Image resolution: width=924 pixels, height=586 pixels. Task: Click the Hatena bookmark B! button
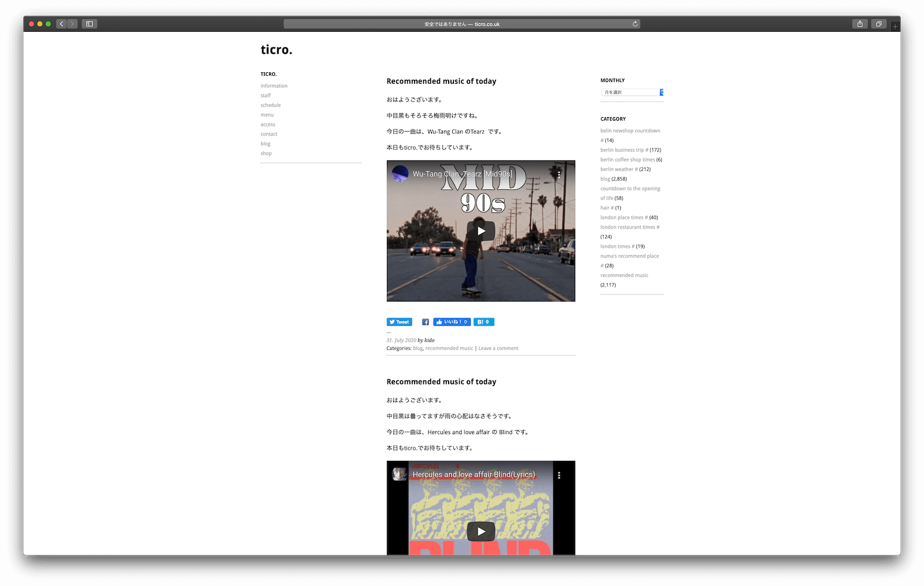pos(483,322)
